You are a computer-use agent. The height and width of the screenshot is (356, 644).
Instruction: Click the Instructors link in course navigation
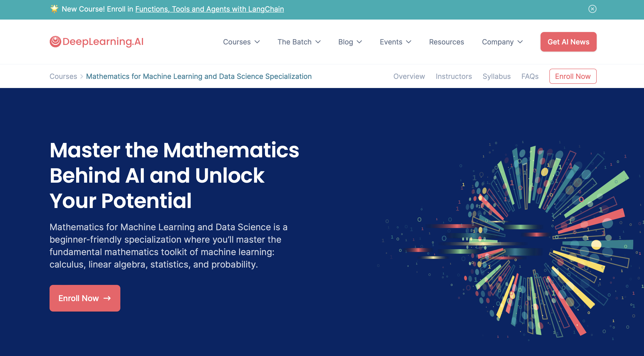tap(453, 76)
